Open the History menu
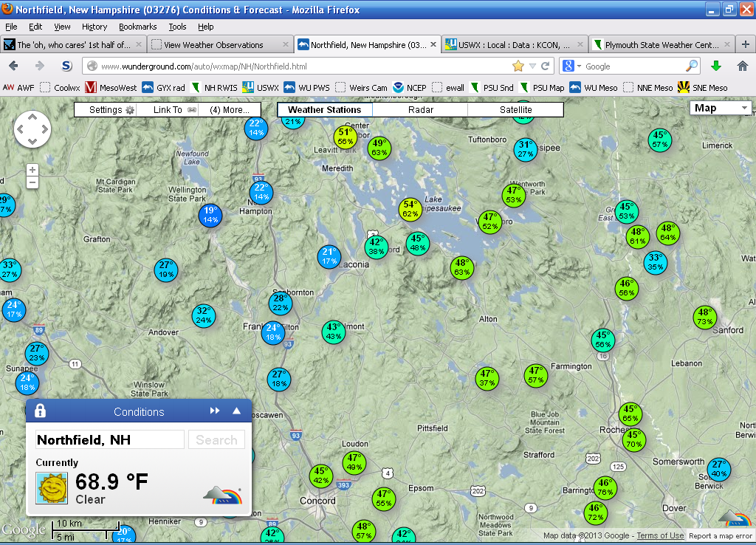 tap(94, 27)
